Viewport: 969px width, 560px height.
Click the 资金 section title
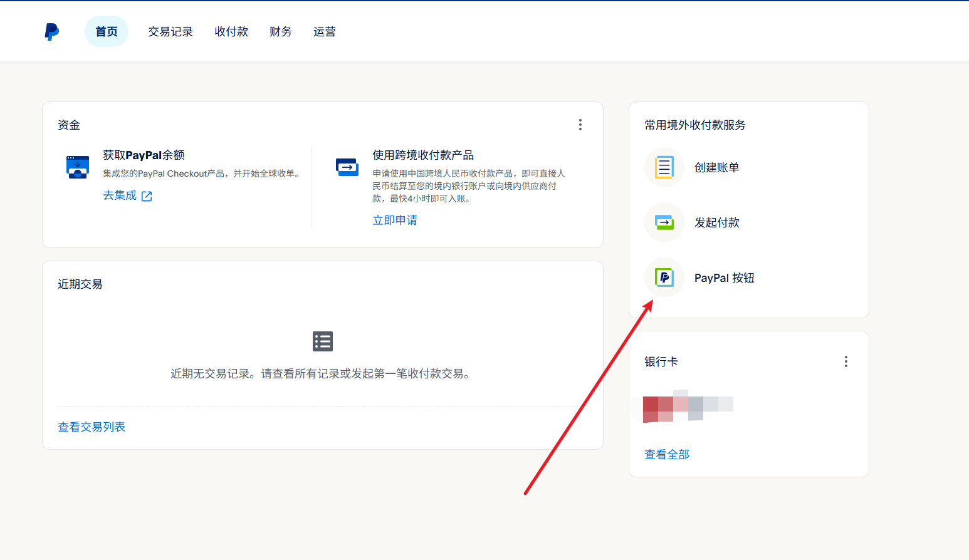tap(69, 125)
